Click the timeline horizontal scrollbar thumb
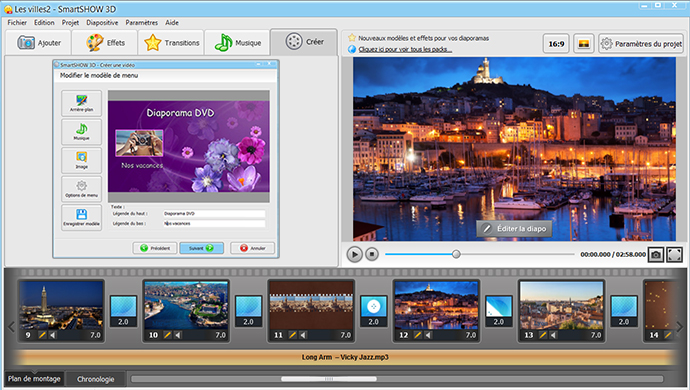The width and height of the screenshot is (690, 390). point(329,379)
